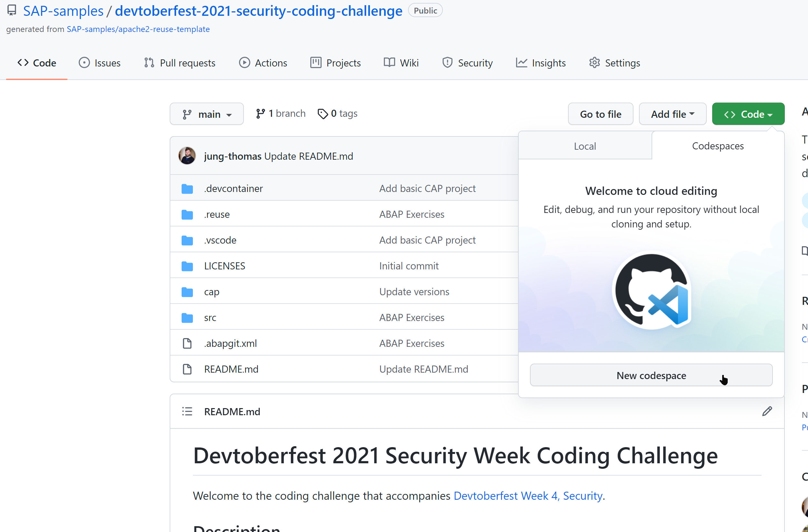Open .abapgit.xml's ABAP Exercises commit message
808x532 pixels.
[x=412, y=343]
